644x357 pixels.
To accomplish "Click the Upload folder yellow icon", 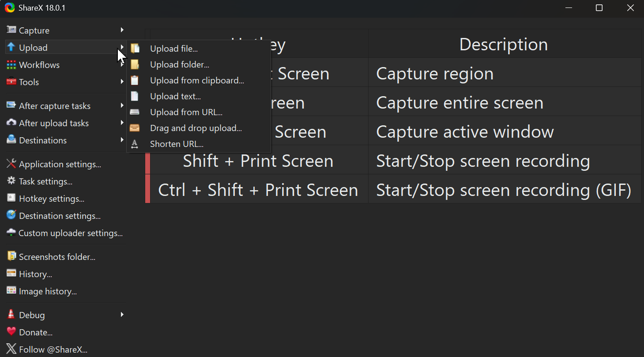I will pos(135,64).
